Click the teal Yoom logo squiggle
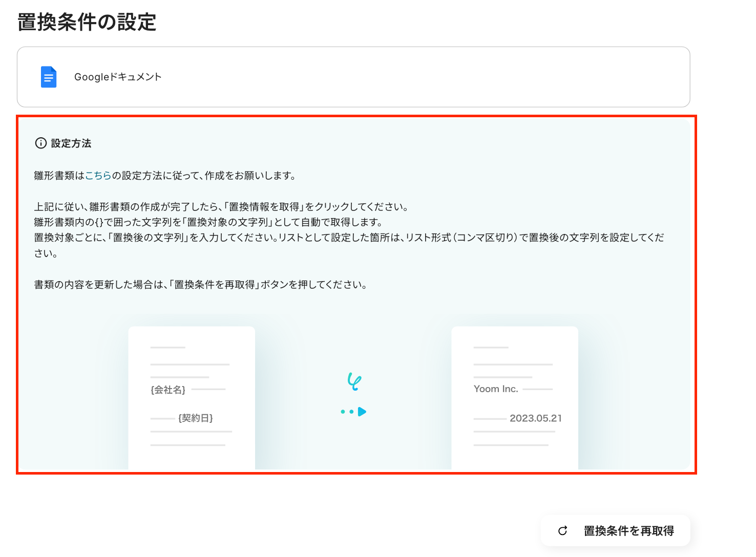Image resolution: width=756 pixels, height=557 pixels. click(x=354, y=381)
